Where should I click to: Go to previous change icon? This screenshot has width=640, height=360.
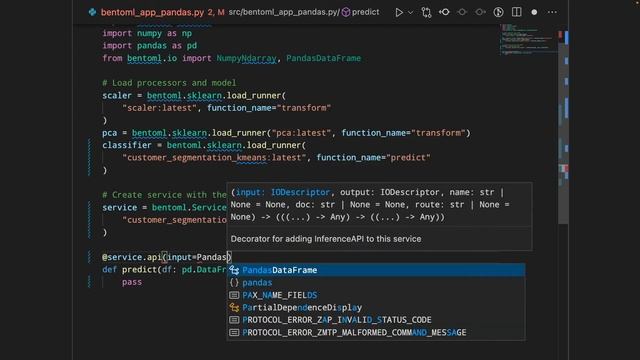pos(444,12)
